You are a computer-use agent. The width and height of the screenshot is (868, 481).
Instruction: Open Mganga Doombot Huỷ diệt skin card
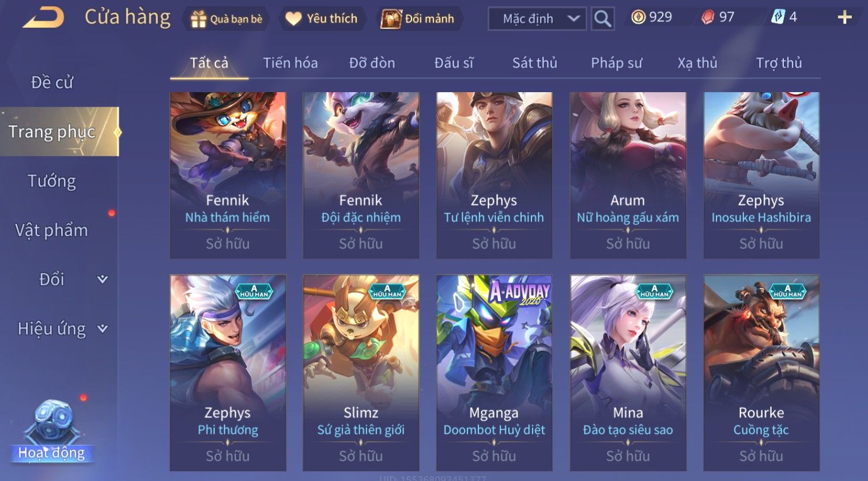click(x=494, y=373)
